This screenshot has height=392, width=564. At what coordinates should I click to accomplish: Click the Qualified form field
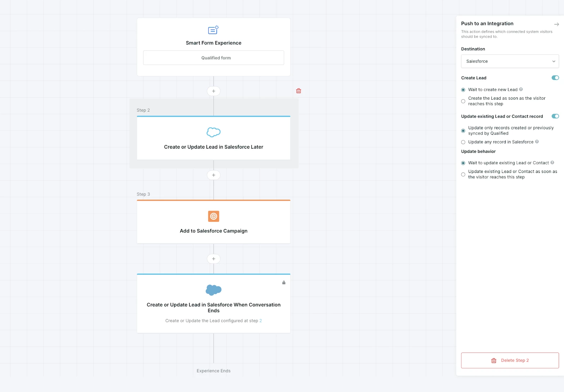(214, 58)
